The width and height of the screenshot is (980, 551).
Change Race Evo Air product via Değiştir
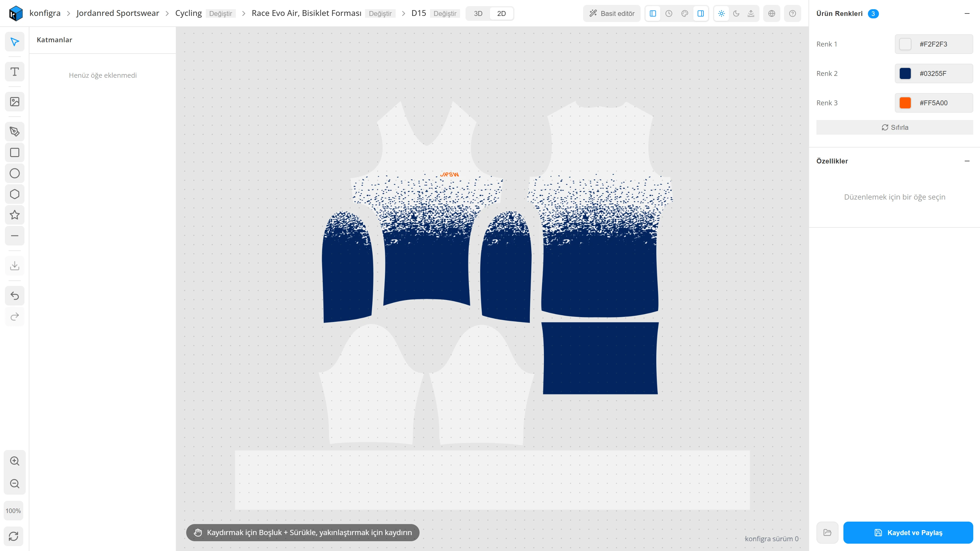tap(380, 13)
